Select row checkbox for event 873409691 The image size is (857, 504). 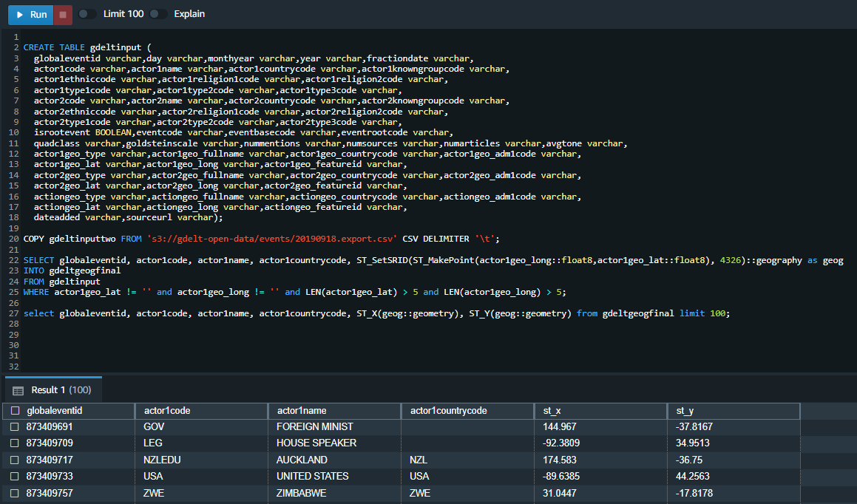click(15, 427)
